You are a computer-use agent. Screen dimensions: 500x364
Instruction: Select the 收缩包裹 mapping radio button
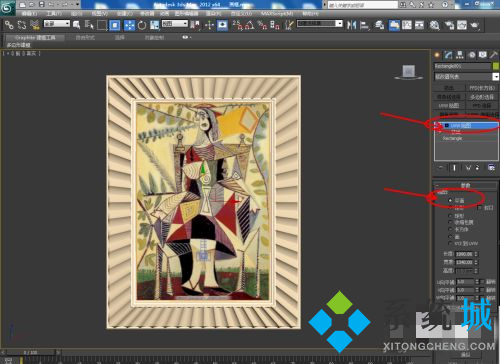point(450,222)
